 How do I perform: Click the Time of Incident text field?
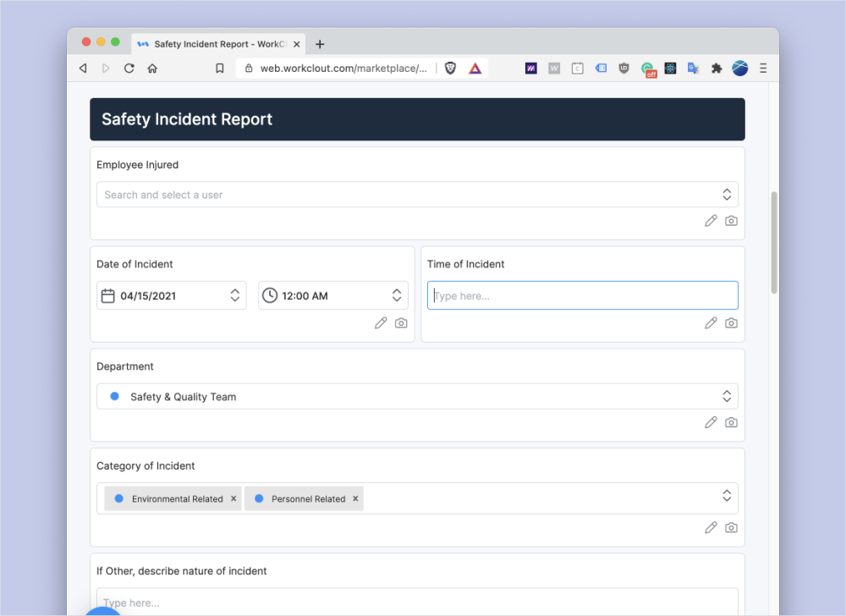pos(582,295)
